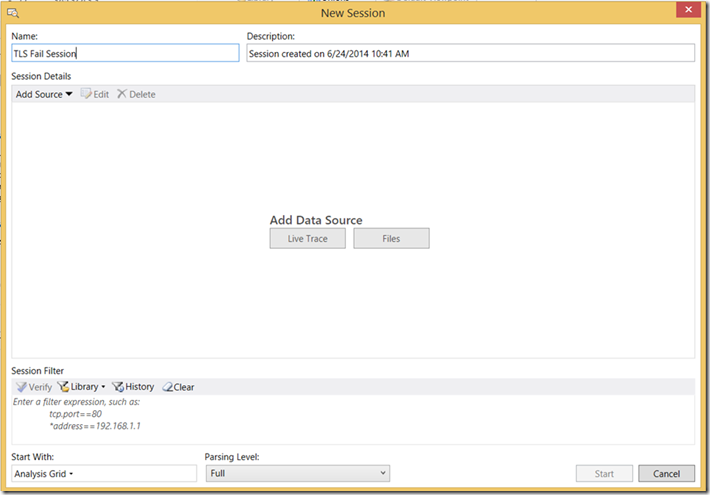This screenshot has height=495, width=710.
Task: Click the Add Data Source heading
Action: (x=316, y=220)
